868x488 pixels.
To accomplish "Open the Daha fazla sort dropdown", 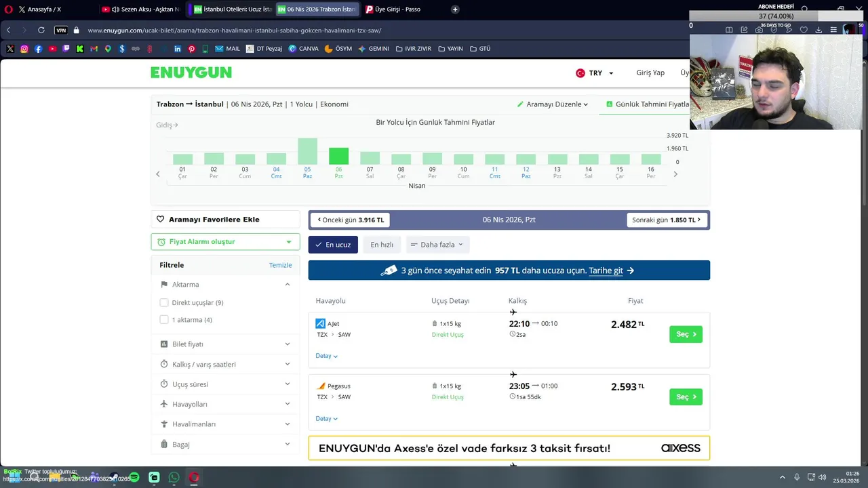I will click(x=437, y=245).
